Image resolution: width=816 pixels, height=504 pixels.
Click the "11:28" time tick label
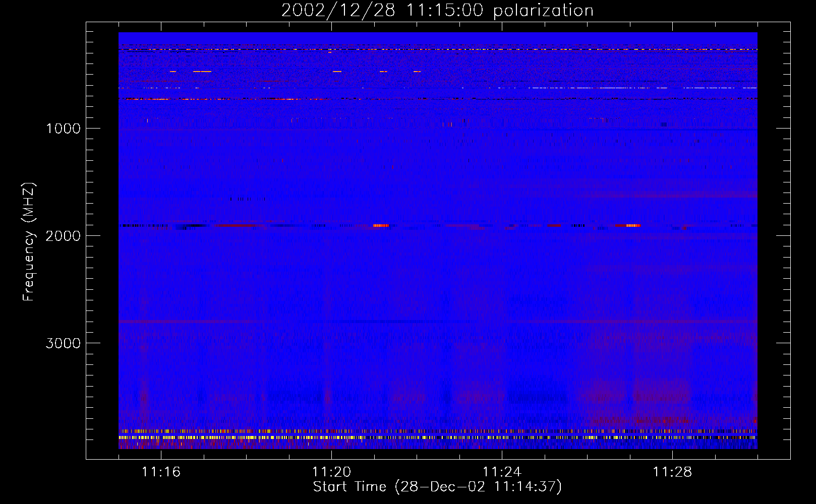click(672, 472)
